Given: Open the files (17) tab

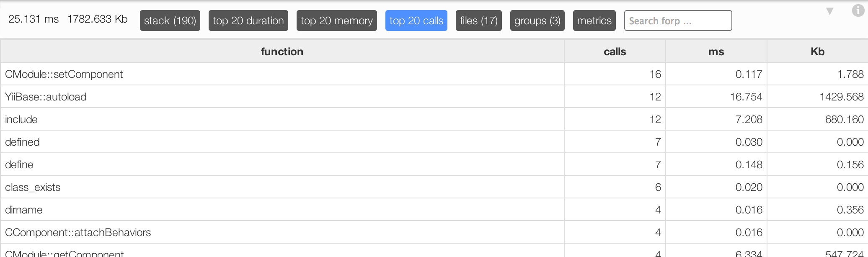Looking at the screenshot, I should pos(479,21).
